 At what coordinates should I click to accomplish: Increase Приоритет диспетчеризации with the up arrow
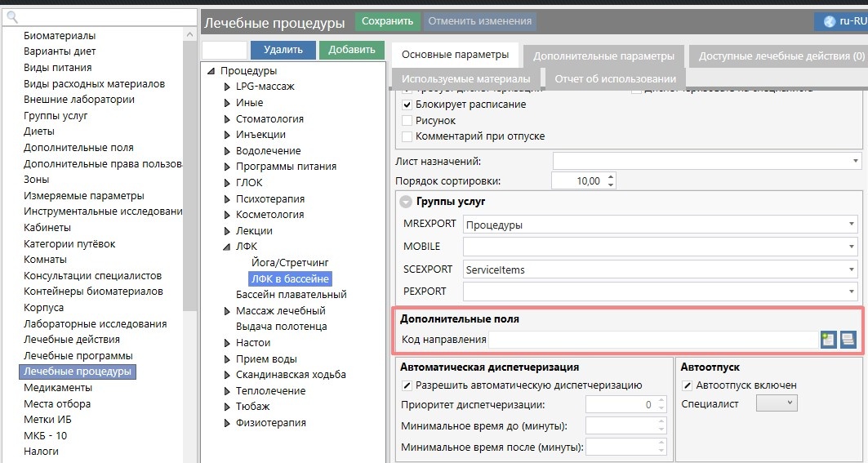(659, 401)
